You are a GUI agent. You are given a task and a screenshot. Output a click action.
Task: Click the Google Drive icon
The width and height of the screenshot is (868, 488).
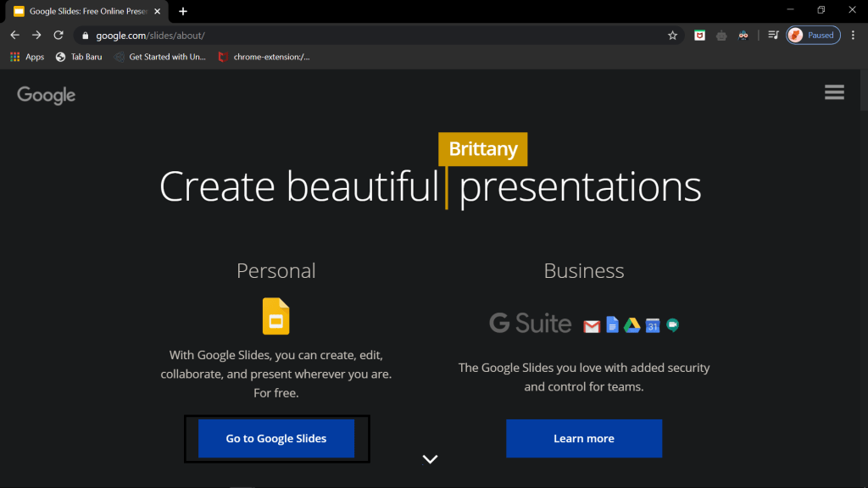click(x=632, y=325)
